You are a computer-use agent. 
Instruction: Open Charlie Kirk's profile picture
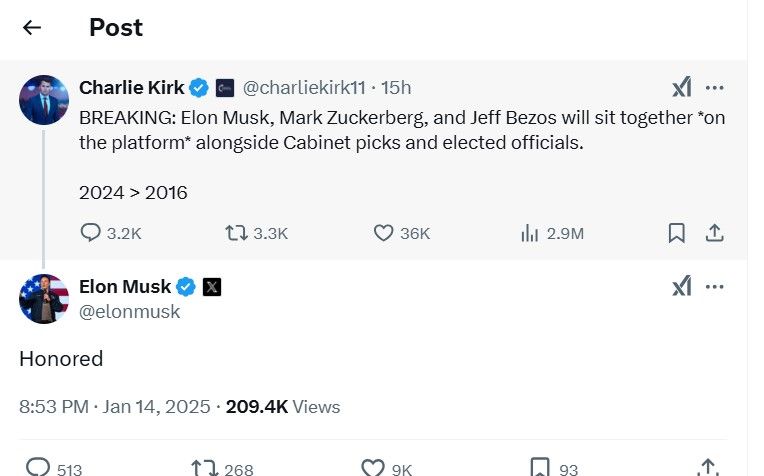(43, 99)
